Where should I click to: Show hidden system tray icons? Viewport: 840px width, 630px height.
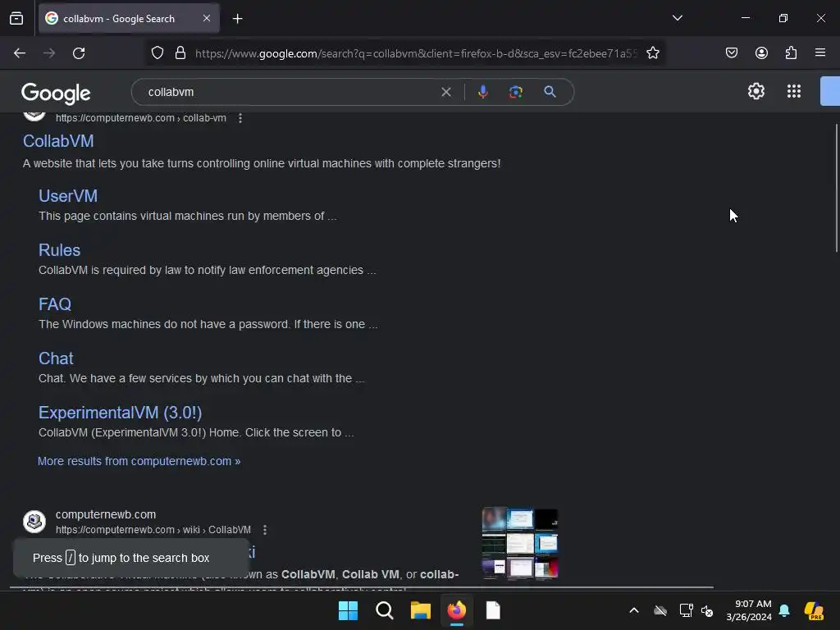tap(634, 610)
